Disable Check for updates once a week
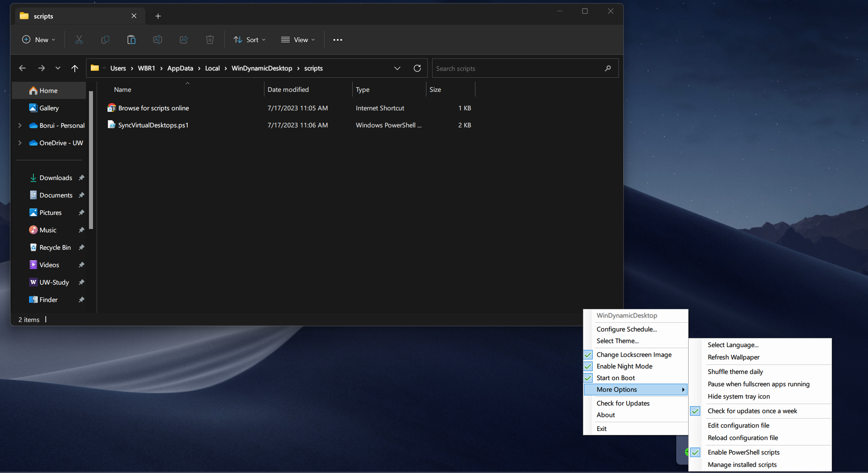Viewport: 868px width, 473px height. 752,411
